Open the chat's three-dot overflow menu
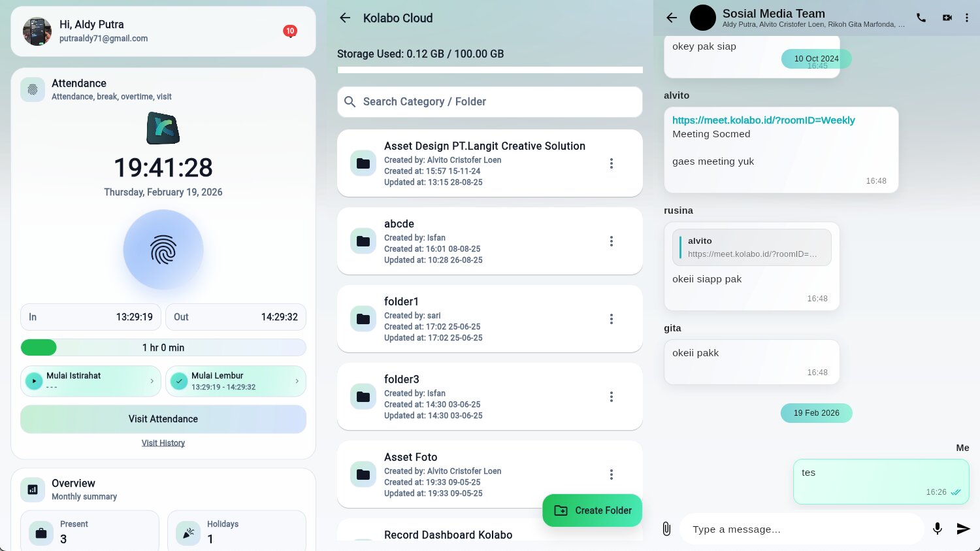980x551 pixels. click(x=967, y=18)
